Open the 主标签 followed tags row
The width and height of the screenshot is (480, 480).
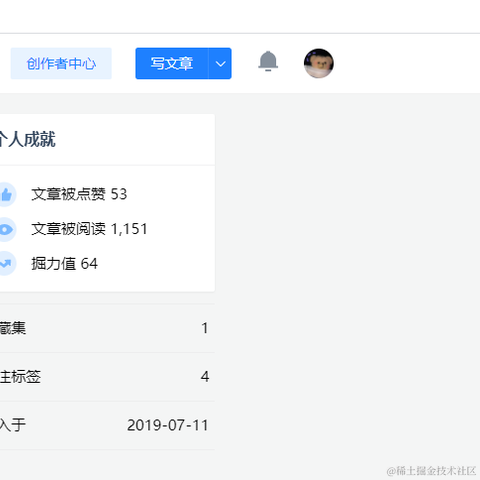(107, 377)
